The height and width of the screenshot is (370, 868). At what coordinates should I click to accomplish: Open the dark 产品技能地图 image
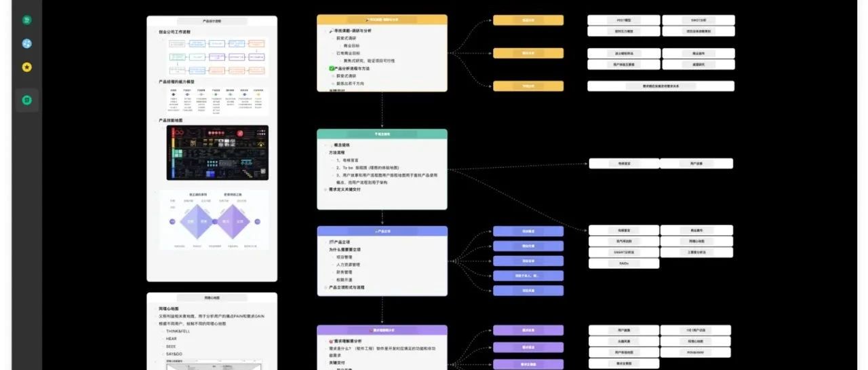pos(217,152)
